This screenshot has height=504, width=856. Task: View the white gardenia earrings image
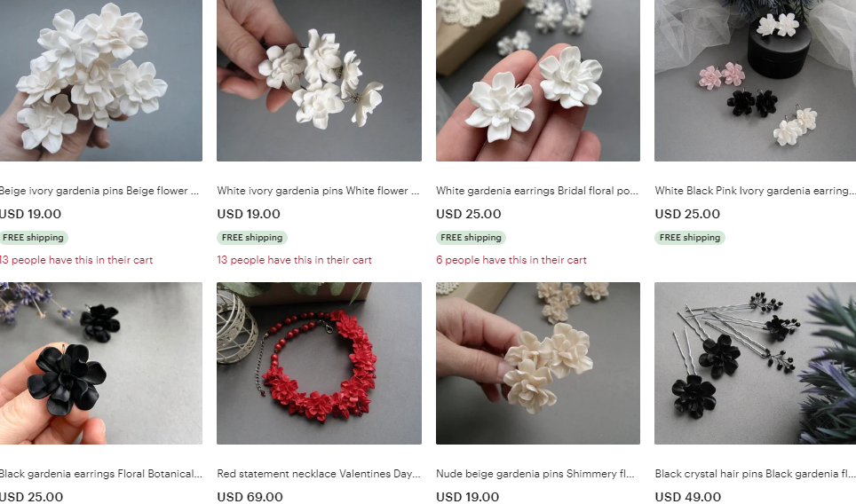click(x=538, y=81)
